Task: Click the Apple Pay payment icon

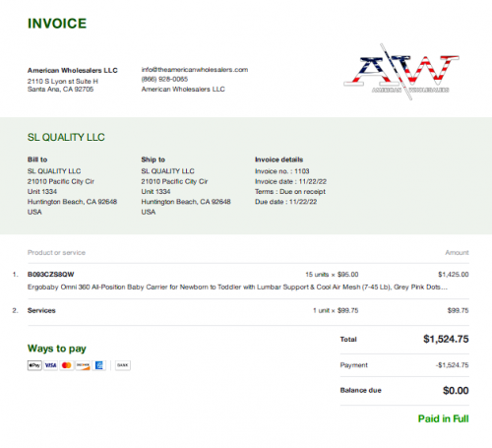Action: 34,365
